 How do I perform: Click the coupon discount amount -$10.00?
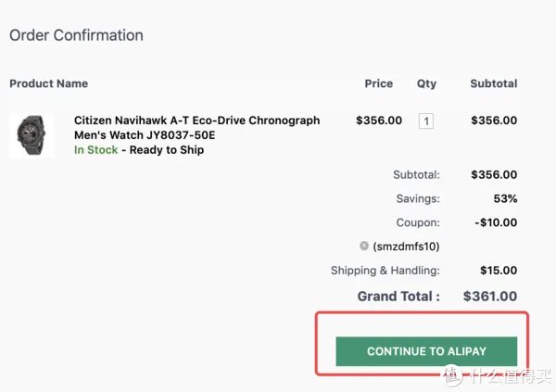click(x=495, y=222)
